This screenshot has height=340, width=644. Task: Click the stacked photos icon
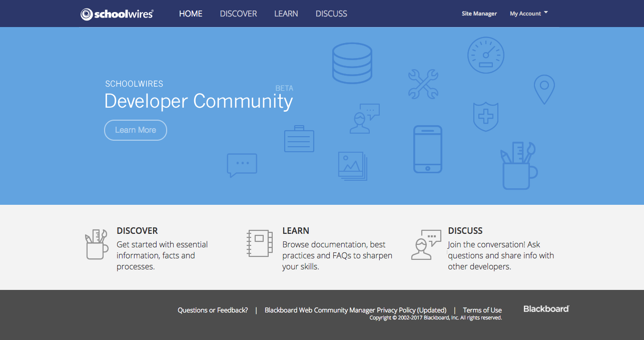[x=353, y=166]
